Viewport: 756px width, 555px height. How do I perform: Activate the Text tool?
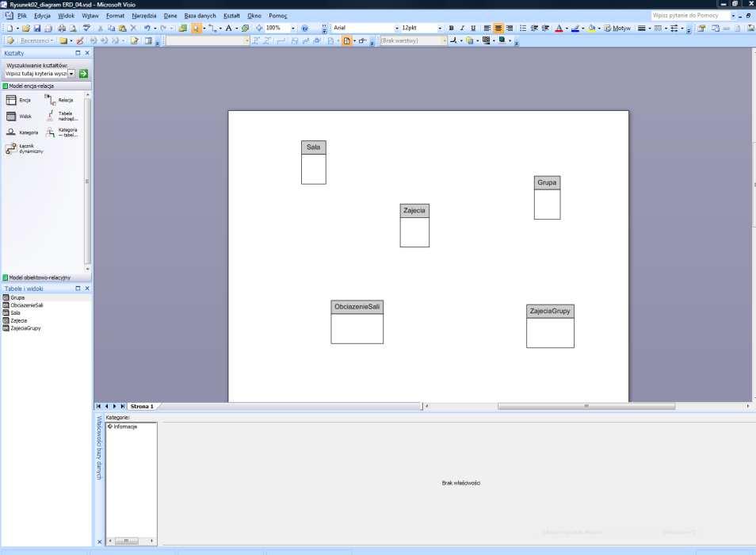(228, 28)
